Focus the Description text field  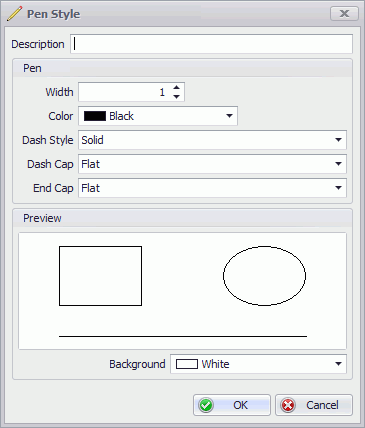point(211,44)
